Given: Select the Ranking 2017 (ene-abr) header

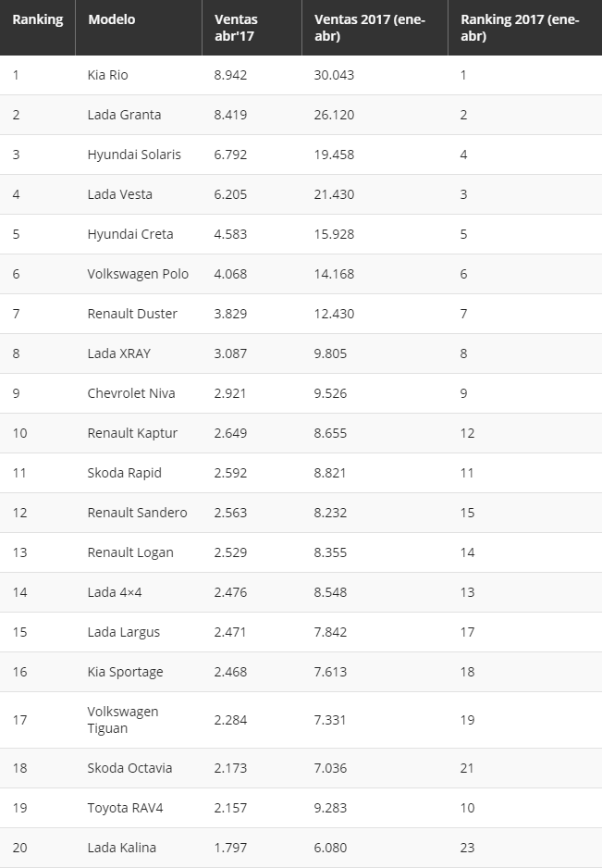Looking at the screenshot, I should coord(520,28).
